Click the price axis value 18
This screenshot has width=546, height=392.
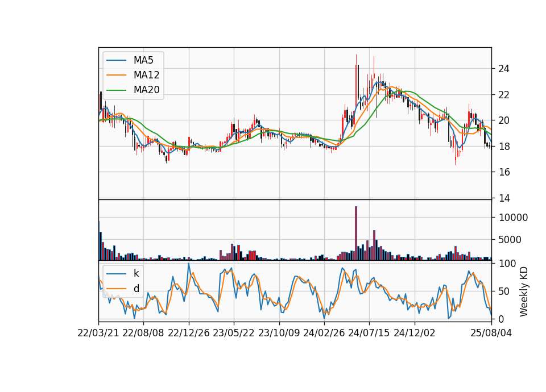504,147
